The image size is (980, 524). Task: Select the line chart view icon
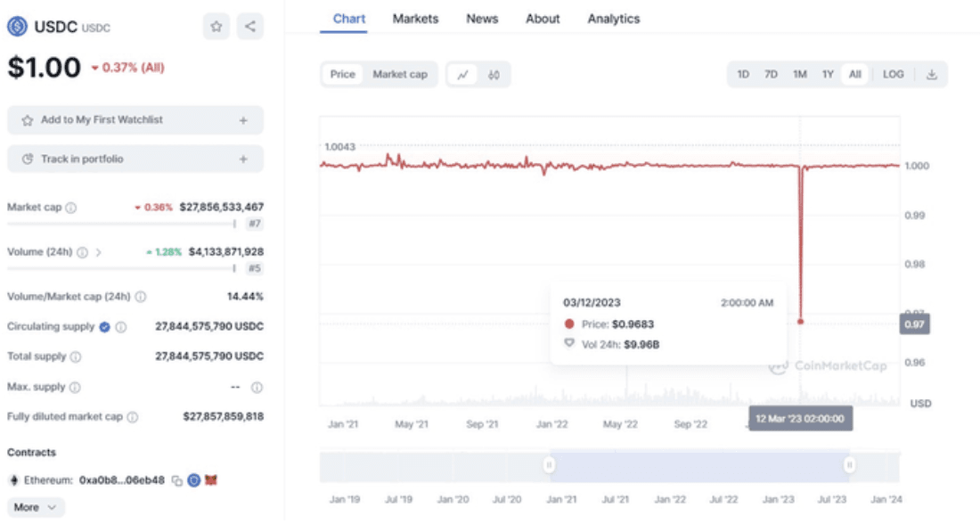click(x=462, y=74)
